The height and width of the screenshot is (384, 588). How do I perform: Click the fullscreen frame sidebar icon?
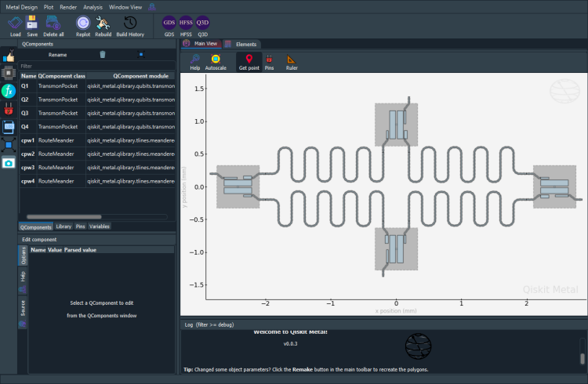(x=9, y=145)
